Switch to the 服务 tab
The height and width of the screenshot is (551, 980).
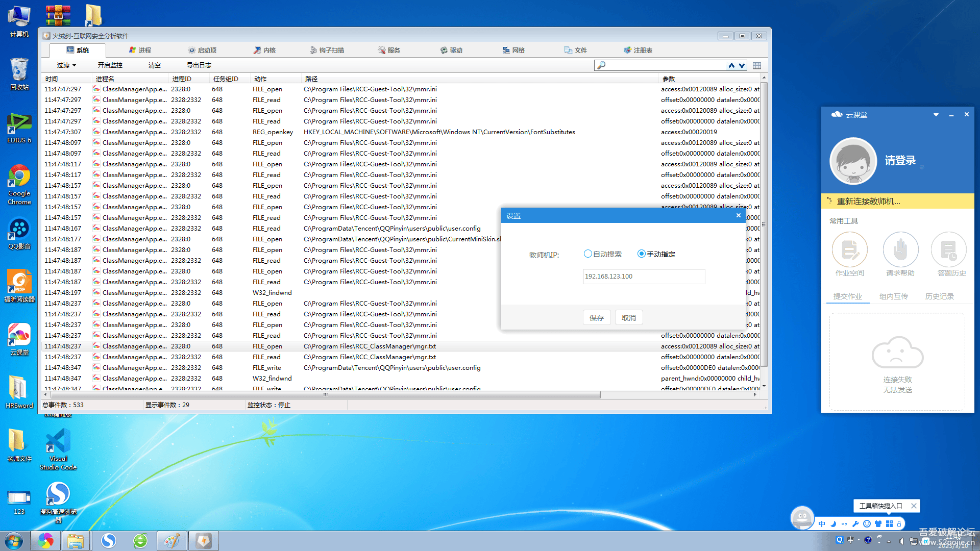[x=389, y=50]
